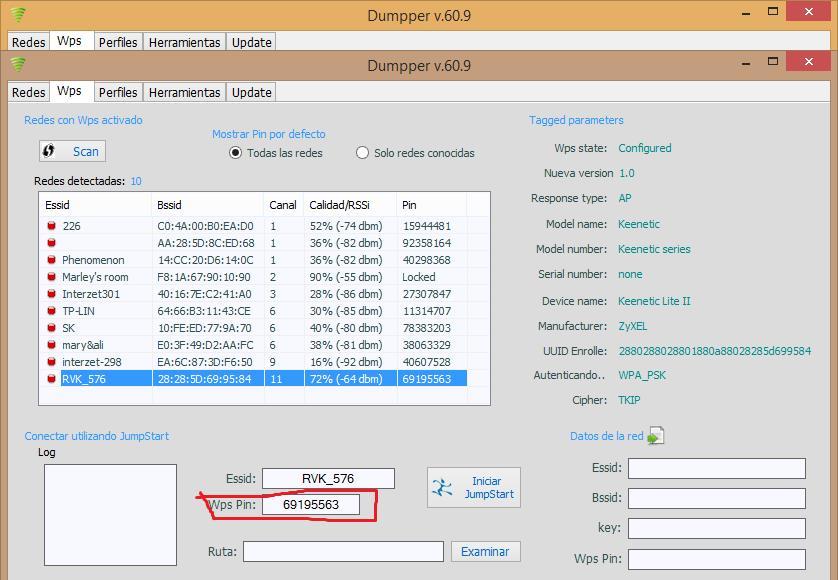The width and height of the screenshot is (838, 580).
Task: Click the red icon beside mary&ali
Action: pyautogui.click(x=51, y=345)
